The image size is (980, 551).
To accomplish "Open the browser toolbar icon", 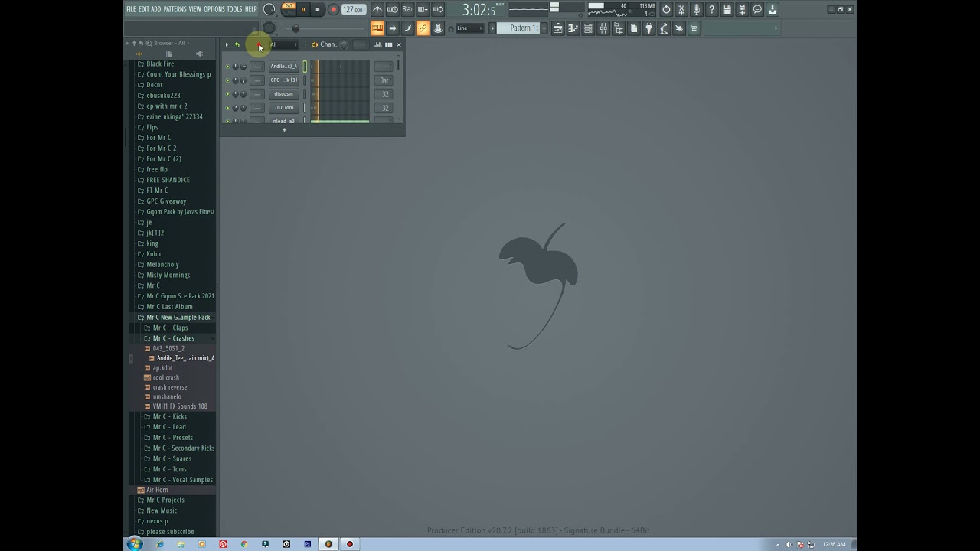I will coord(619,28).
